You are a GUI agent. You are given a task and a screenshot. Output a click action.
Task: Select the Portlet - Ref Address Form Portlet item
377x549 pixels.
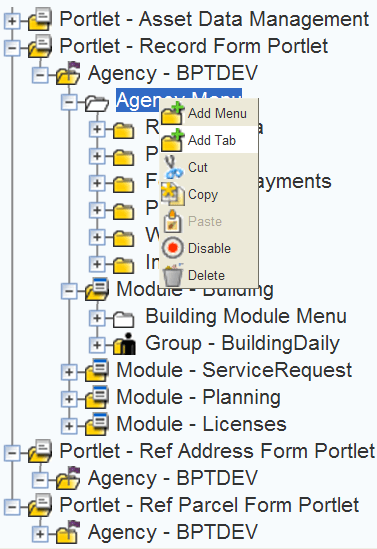[217, 451]
